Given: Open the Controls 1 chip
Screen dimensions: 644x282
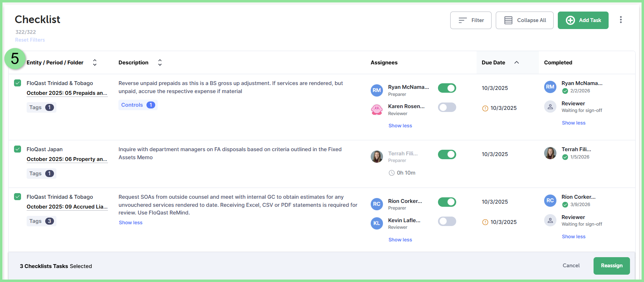Looking at the screenshot, I should pyautogui.click(x=138, y=105).
